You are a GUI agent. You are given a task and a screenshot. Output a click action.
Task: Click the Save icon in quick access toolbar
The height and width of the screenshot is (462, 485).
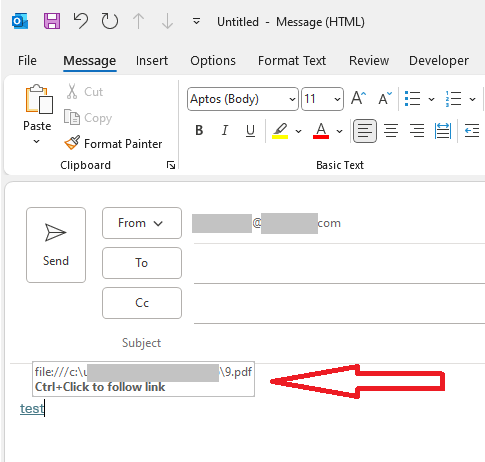52,21
